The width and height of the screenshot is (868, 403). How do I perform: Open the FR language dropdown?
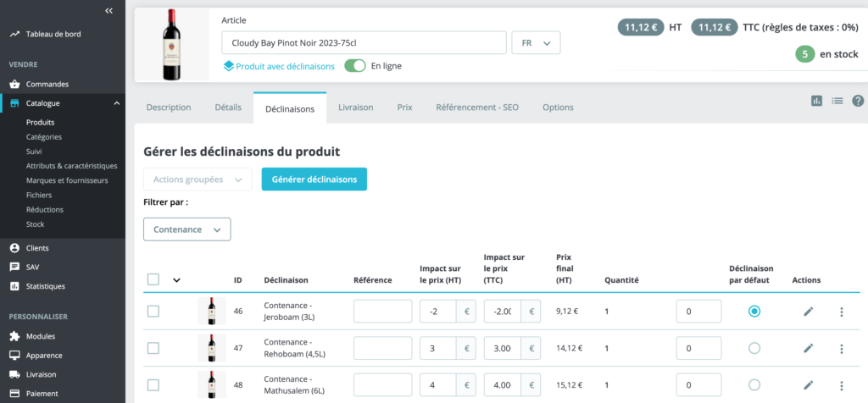pyautogui.click(x=536, y=43)
